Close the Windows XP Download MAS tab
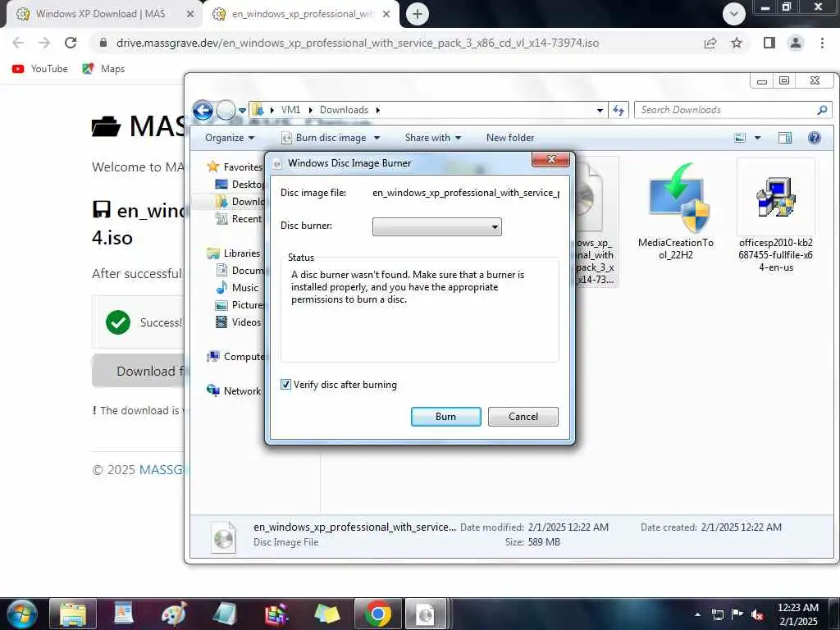Image resolution: width=840 pixels, height=630 pixels. click(x=190, y=14)
